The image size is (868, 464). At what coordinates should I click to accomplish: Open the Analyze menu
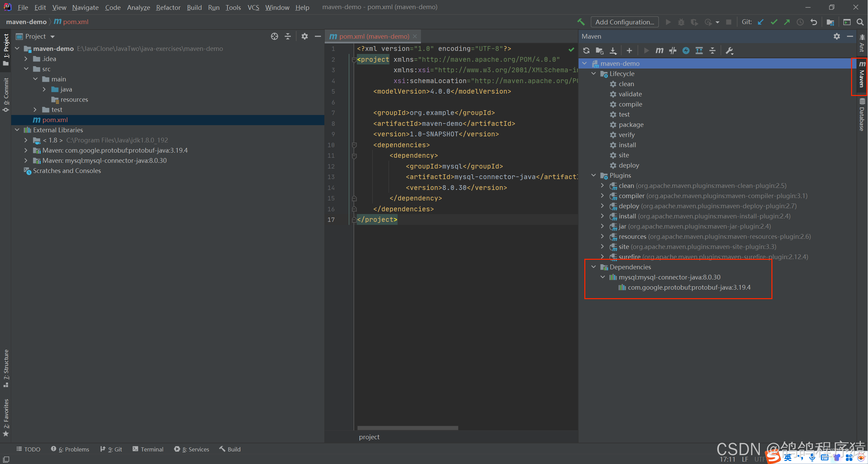tap(138, 7)
